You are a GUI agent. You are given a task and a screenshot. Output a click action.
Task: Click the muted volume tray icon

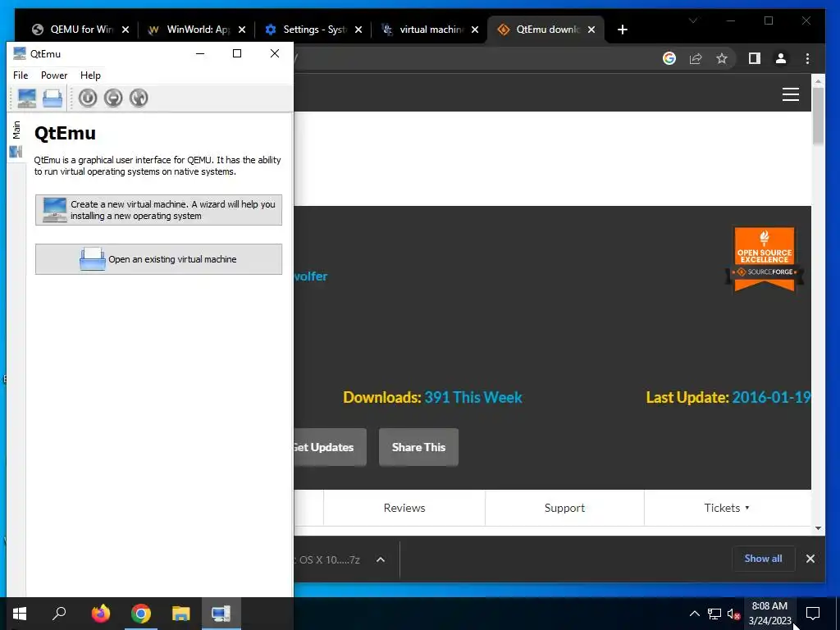[x=733, y=614]
